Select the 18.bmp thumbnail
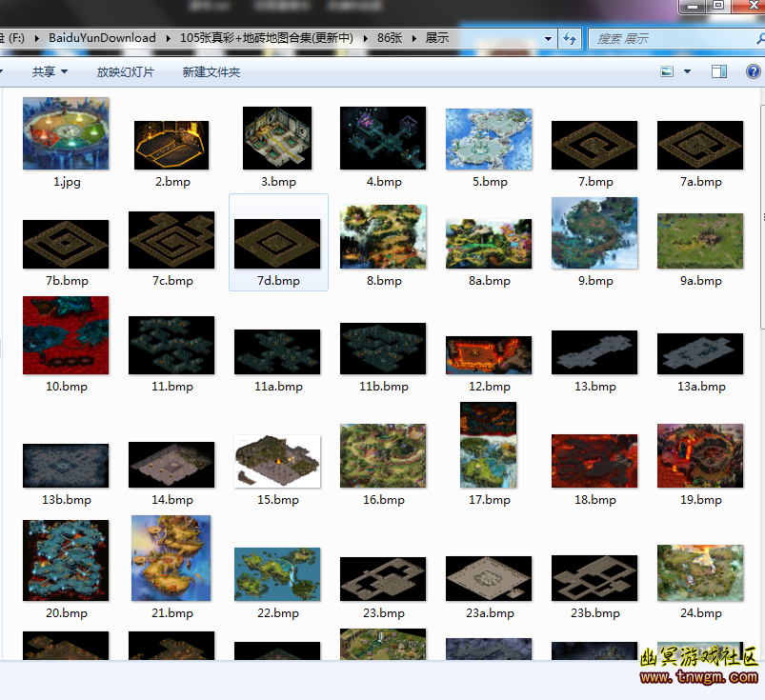765x700 pixels. (594, 461)
